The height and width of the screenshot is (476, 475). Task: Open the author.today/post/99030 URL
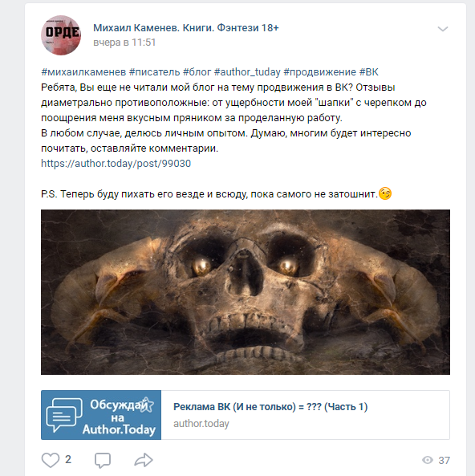click(116, 163)
